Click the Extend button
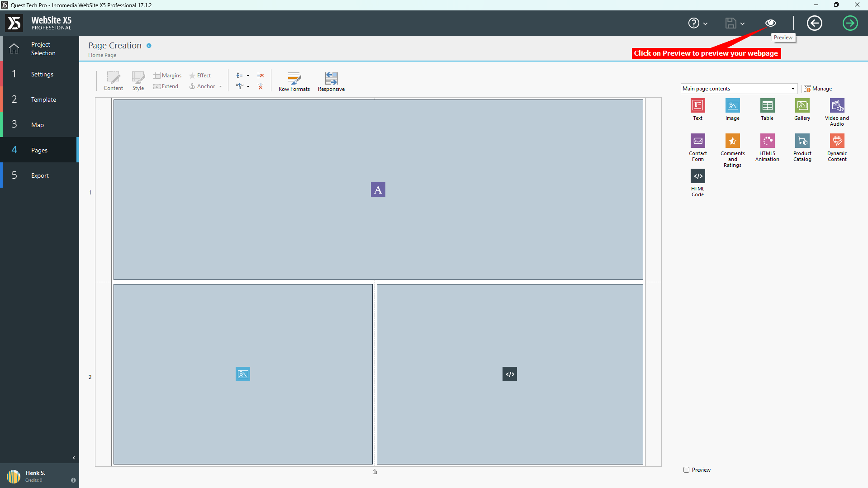 click(x=166, y=86)
